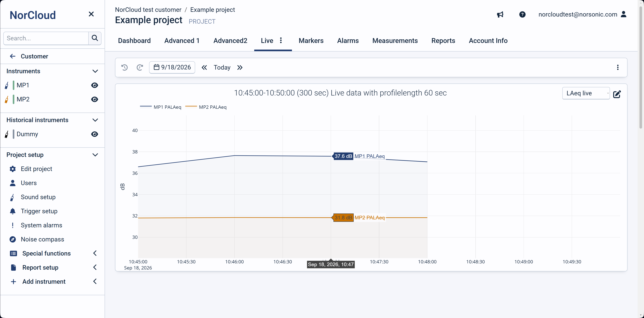
Task: Click the Edit project gear icon
Action: 13,169
